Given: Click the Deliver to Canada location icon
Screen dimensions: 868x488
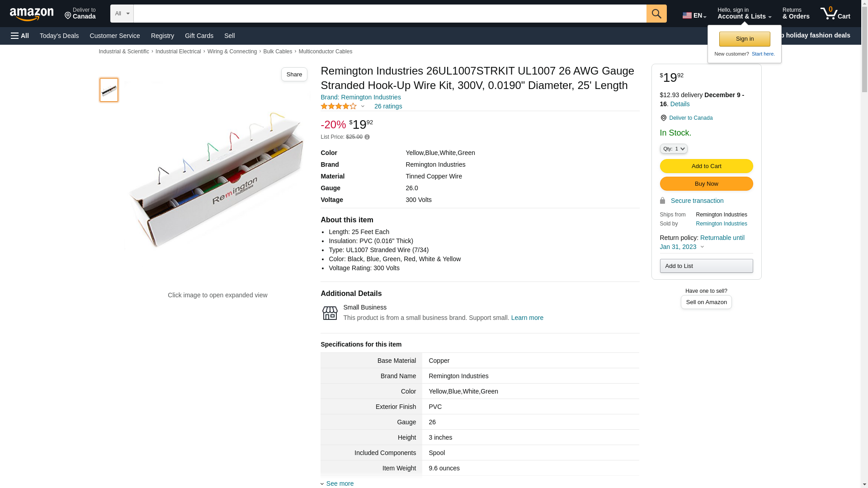Looking at the screenshot, I should click(663, 118).
